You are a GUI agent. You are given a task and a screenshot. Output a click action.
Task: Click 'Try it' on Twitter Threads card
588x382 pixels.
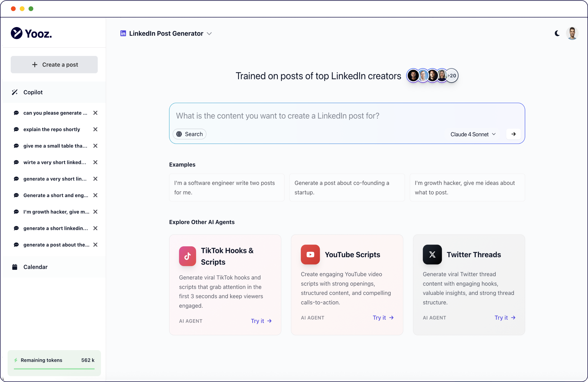tap(505, 317)
